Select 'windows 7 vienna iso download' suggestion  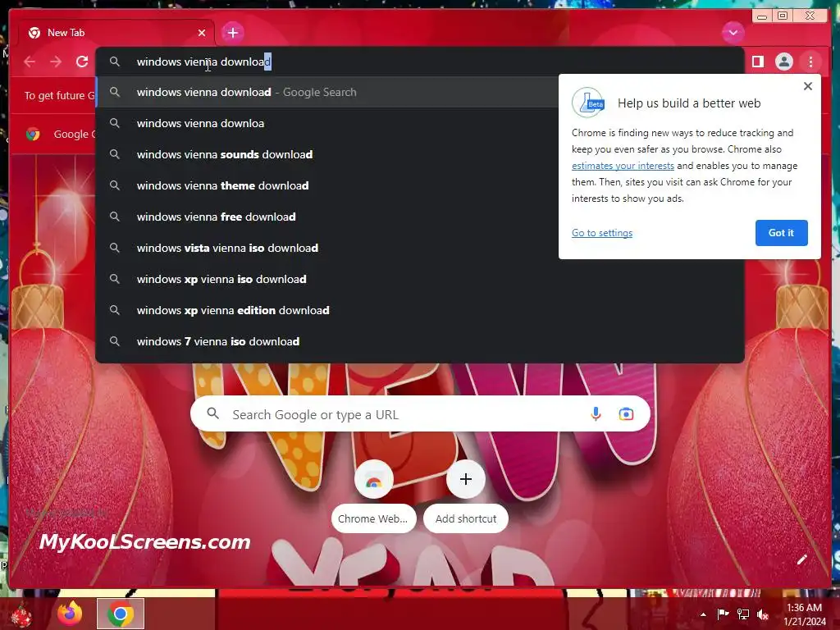pyautogui.click(x=420, y=341)
